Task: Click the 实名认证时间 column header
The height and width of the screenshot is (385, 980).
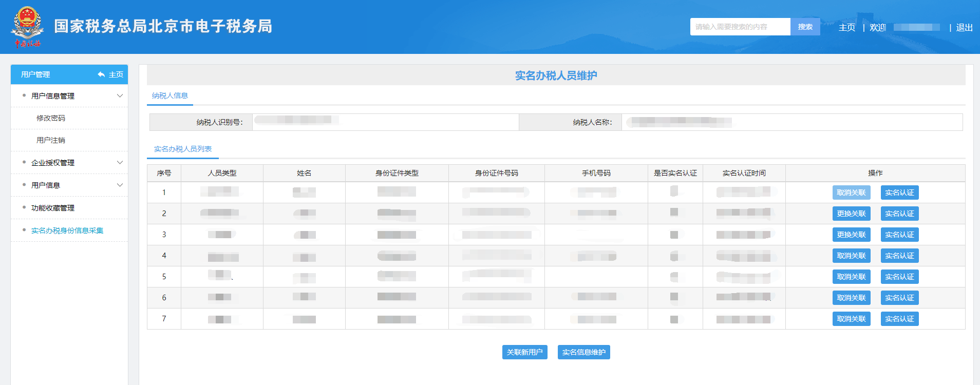Action: (744, 173)
